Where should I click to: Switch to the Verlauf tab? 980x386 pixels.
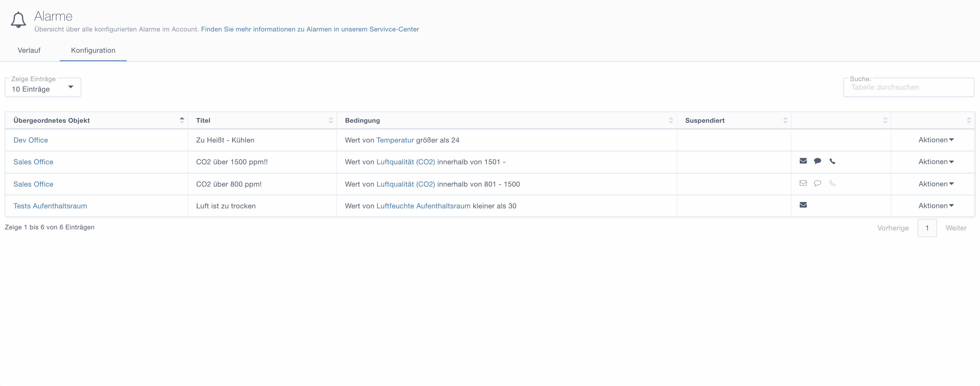[29, 50]
